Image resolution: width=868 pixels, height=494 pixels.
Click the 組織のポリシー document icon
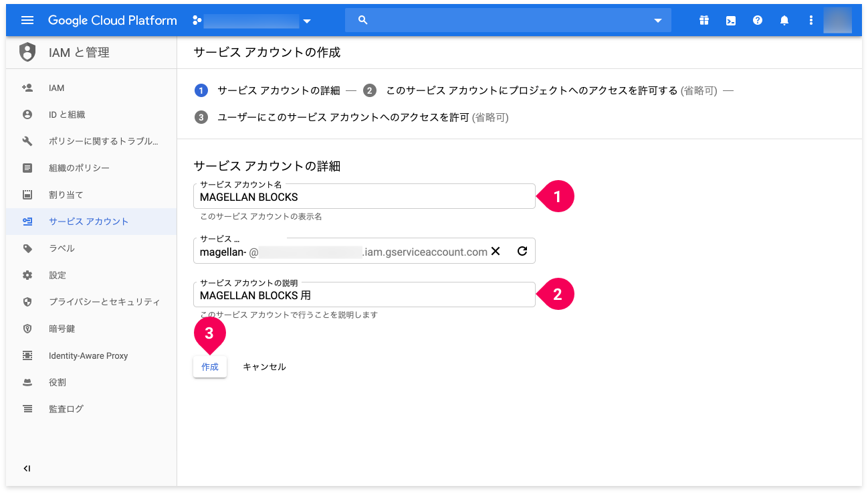(27, 168)
